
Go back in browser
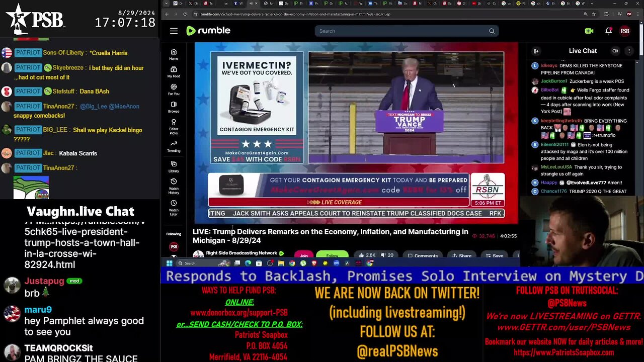[167, 14]
